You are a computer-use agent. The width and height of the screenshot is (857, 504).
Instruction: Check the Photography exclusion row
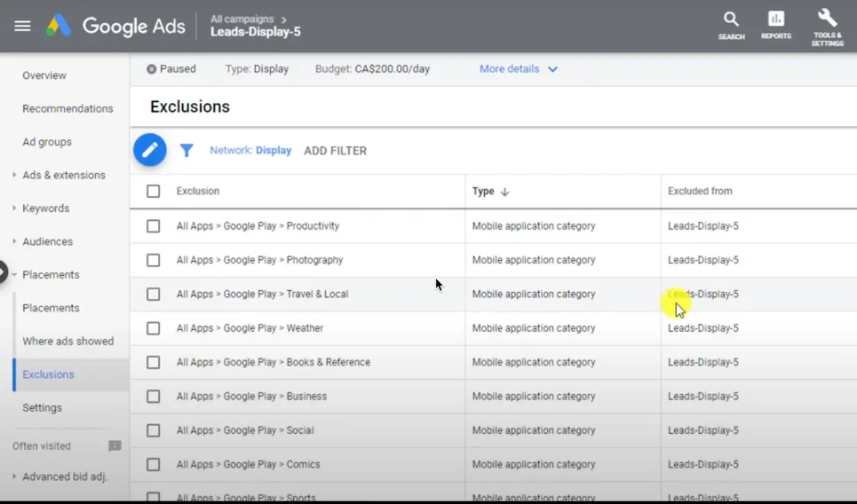(x=153, y=260)
